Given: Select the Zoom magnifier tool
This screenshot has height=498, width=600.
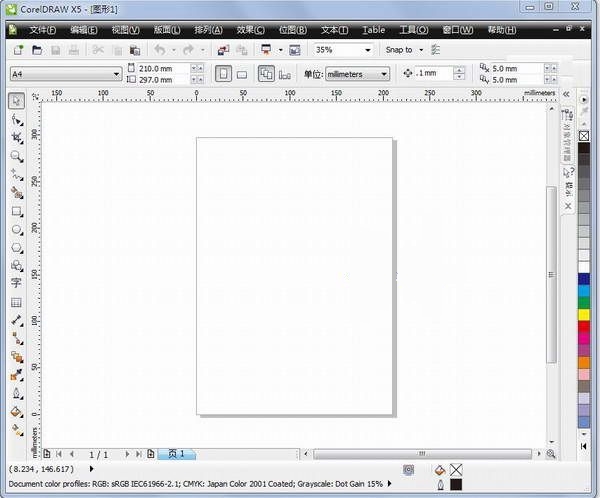Looking at the screenshot, I should tap(16, 157).
